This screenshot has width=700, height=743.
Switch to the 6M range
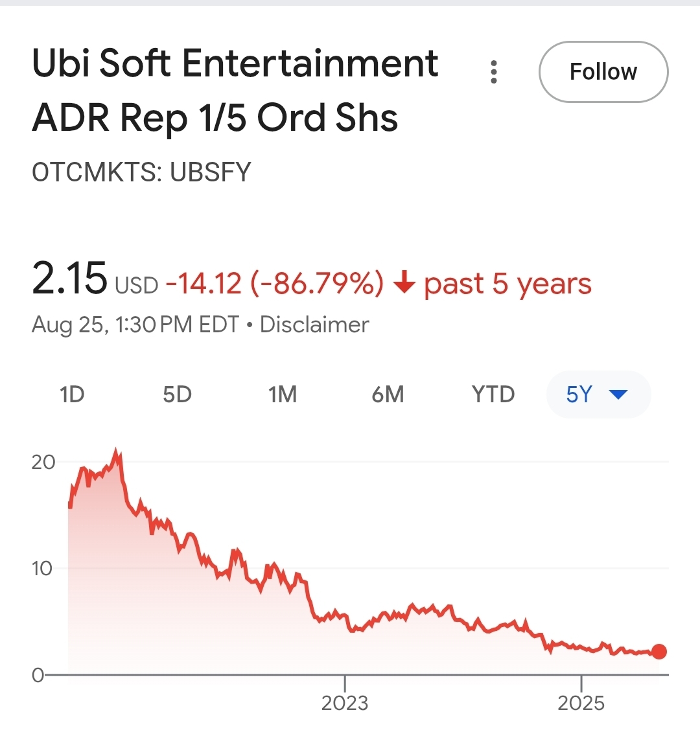(388, 394)
